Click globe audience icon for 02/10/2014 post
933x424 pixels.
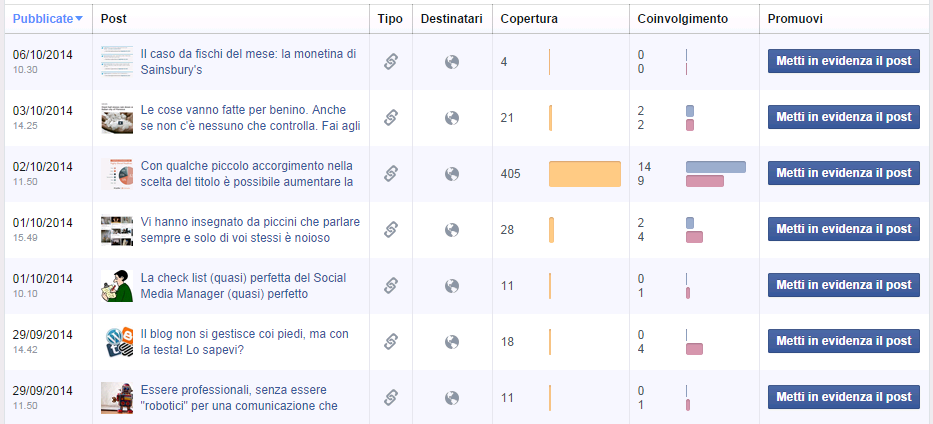pos(451,174)
